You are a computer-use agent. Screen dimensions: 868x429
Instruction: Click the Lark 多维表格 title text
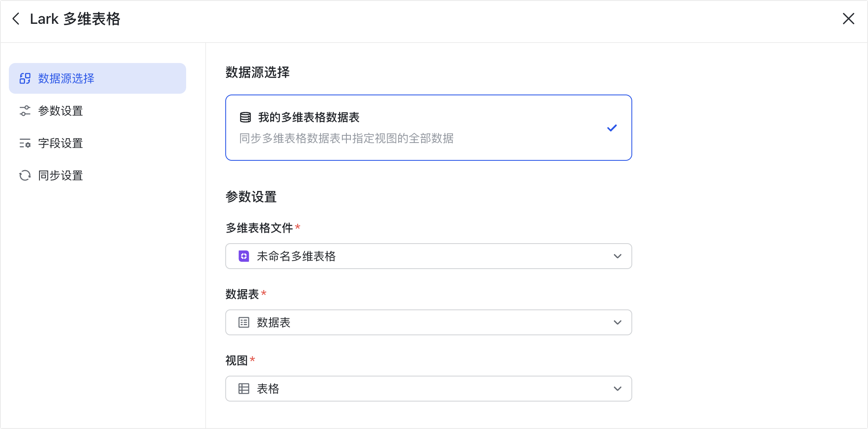pos(75,19)
